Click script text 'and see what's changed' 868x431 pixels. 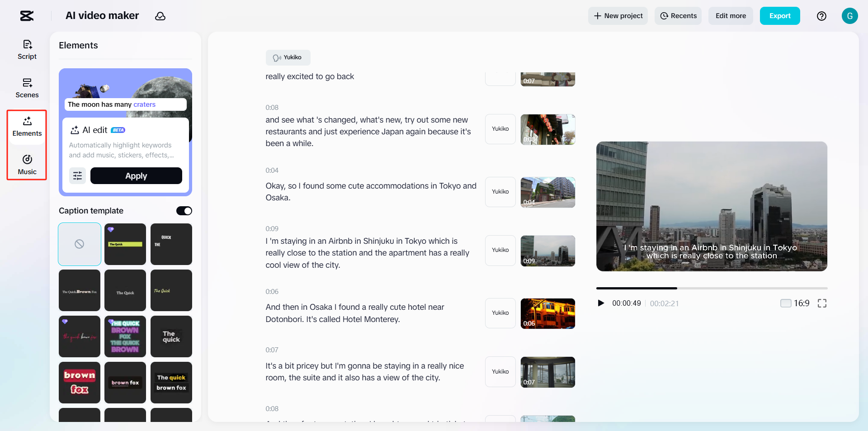tap(369, 132)
